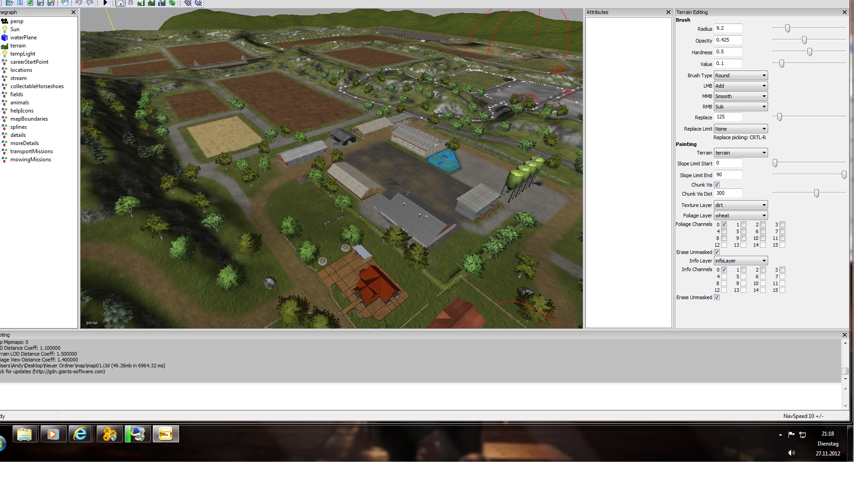Open the Brush Type dropdown
868x488 pixels.
pyautogui.click(x=741, y=75)
